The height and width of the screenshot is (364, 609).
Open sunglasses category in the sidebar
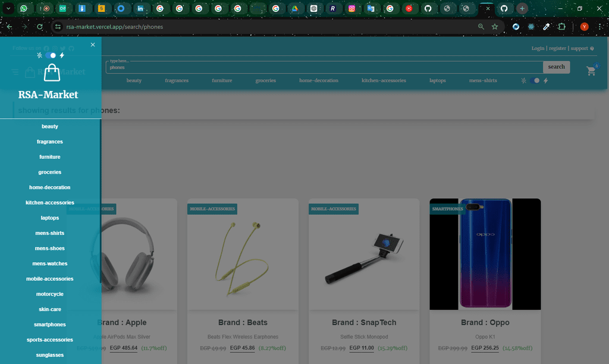[x=50, y=355]
